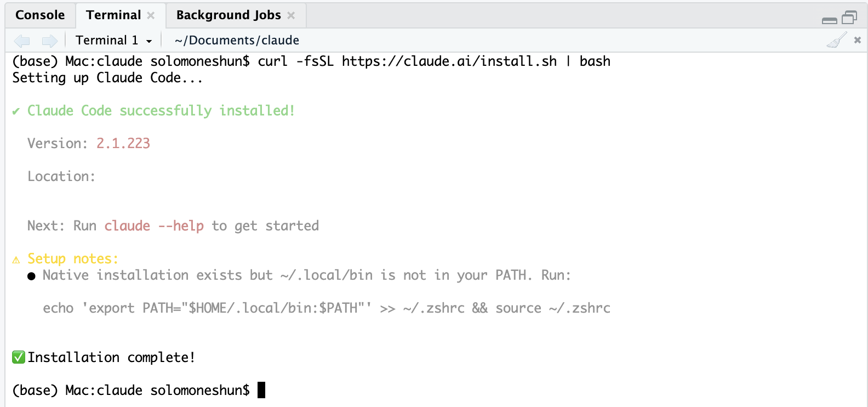Maximize the pane using the maximize icon
This screenshot has height=407, width=868.
point(849,18)
